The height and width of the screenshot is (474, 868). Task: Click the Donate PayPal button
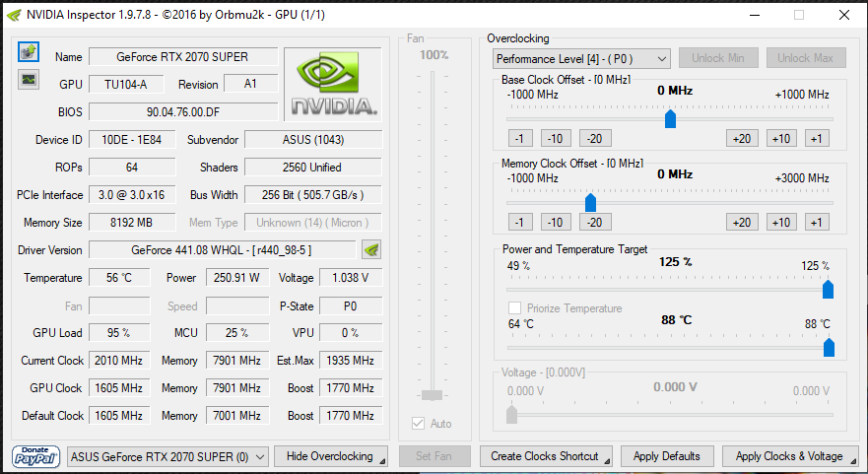(x=35, y=457)
